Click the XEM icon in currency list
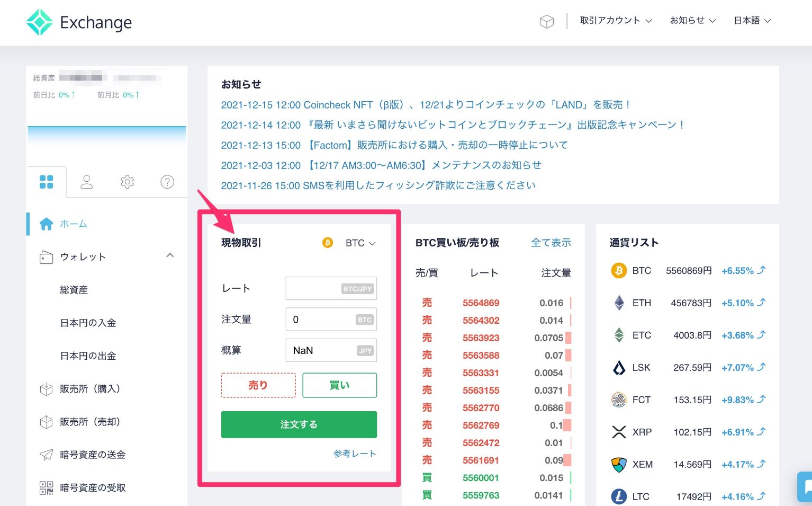This screenshot has height=506, width=812. (619, 465)
